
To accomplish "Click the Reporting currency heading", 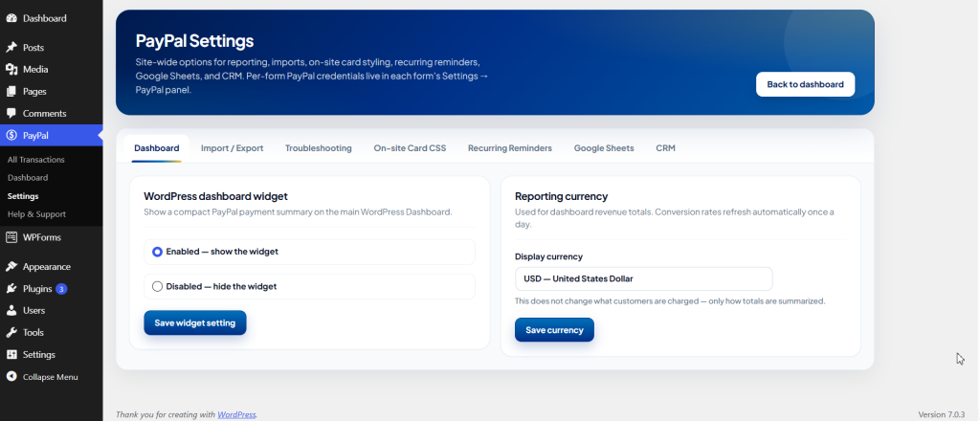I will (x=561, y=196).
